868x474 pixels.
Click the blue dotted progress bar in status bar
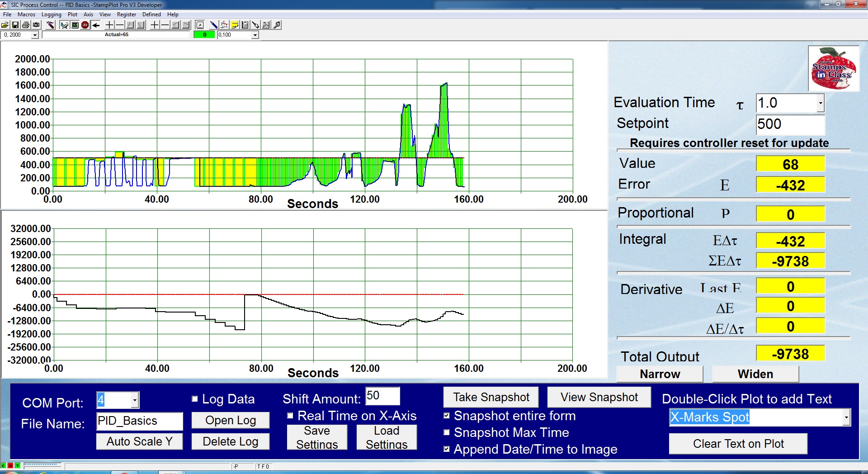coord(42,465)
